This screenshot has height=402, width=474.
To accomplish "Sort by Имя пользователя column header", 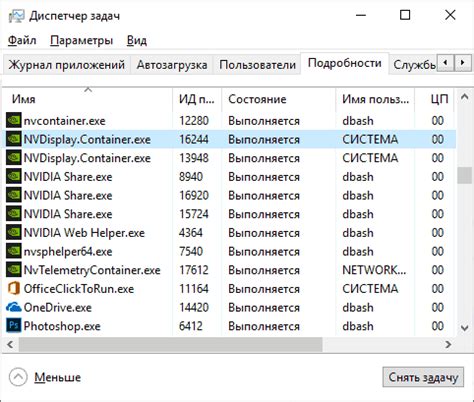I will 375,99.
